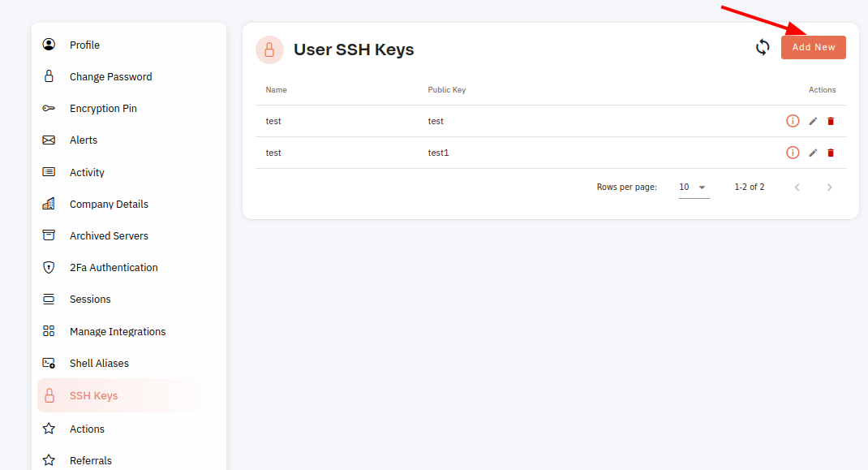Open Shell Aliases section
Image resolution: width=868 pixels, height=470 pixels.
(x=99, y=363)
